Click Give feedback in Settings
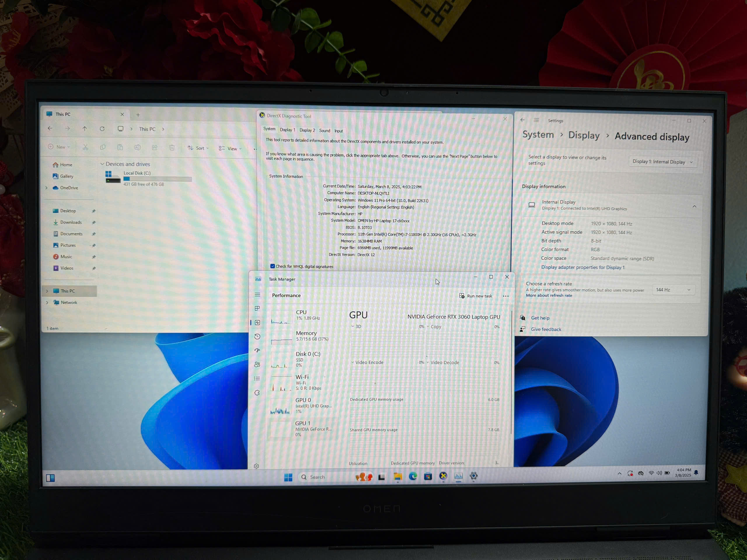The width and height of the screenshot is (747, 560). (x=546, y=329)
